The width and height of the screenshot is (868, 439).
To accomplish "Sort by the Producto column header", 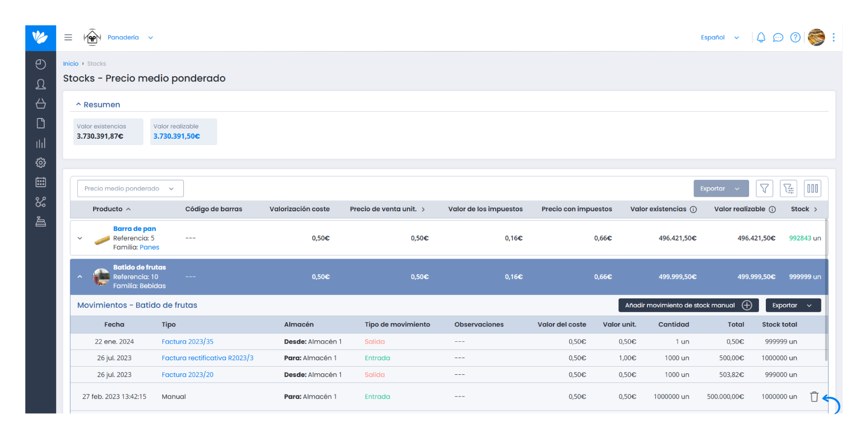I will click(x=112, y=209).
